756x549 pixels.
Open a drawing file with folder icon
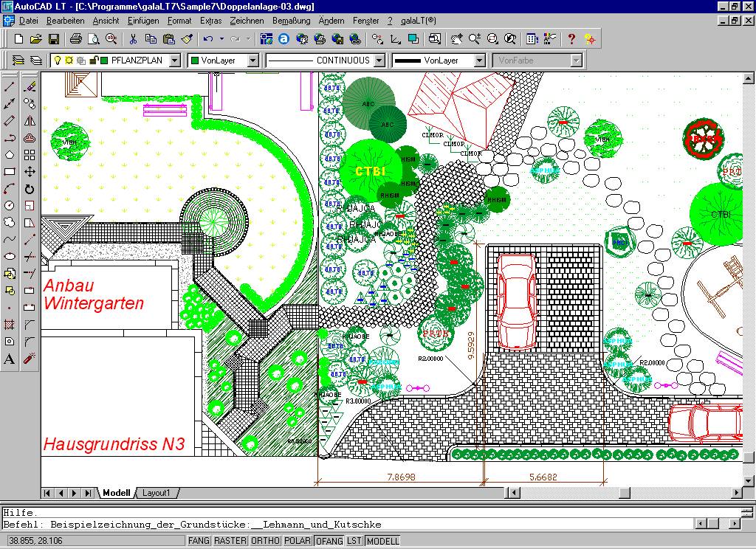(x=36, y=39)
